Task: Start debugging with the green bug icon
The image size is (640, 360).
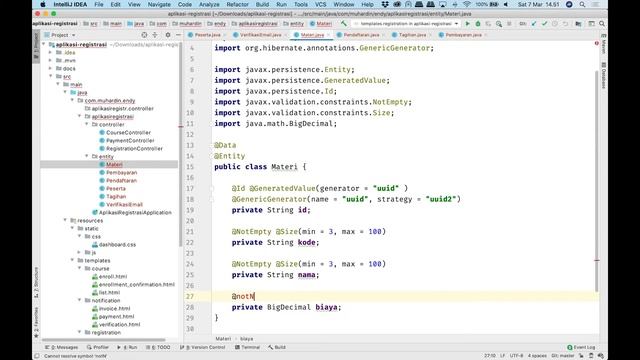Action: point(478,24)
